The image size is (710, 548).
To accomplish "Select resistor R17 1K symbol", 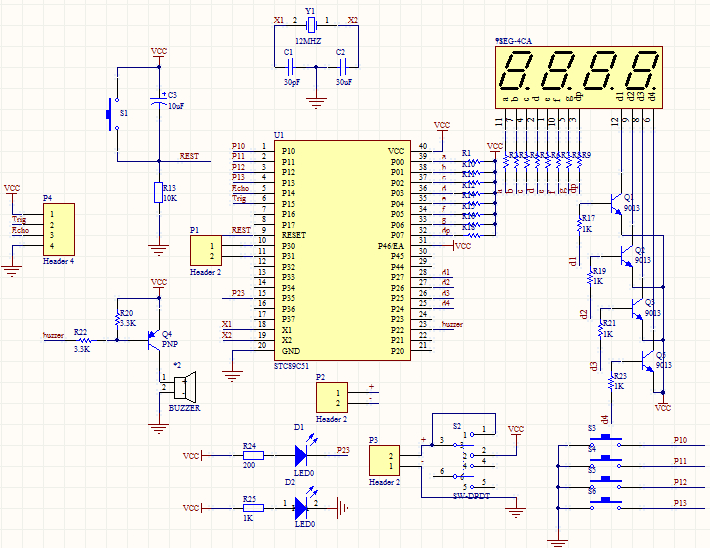I will click(x=579, y=225).
